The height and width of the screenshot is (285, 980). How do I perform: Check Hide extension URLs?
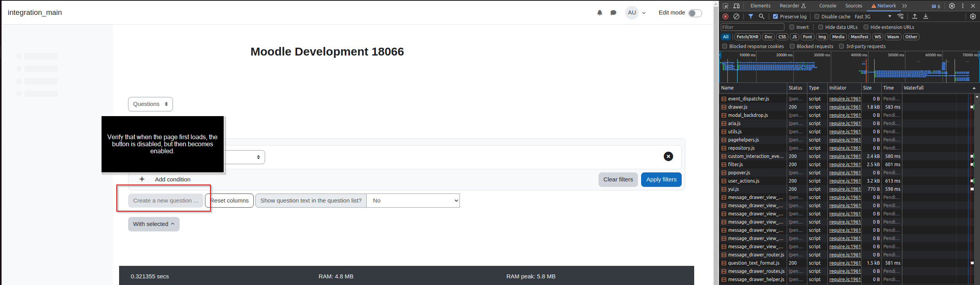(x=866, y=27)
